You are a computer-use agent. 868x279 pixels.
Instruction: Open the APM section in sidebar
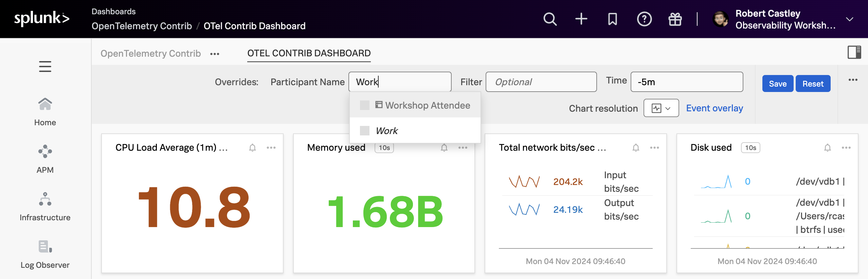pos(45,159)
